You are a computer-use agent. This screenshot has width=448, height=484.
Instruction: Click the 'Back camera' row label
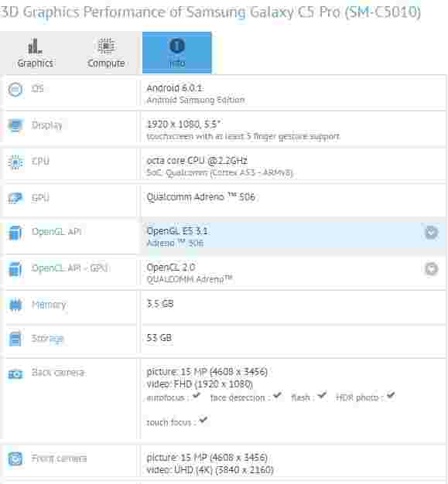[x=58, y=373]
